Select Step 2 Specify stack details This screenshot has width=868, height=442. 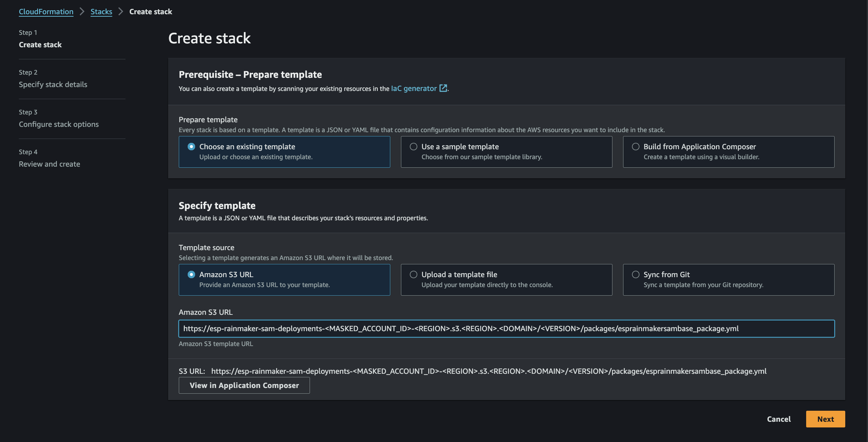[x=53, y=85]
